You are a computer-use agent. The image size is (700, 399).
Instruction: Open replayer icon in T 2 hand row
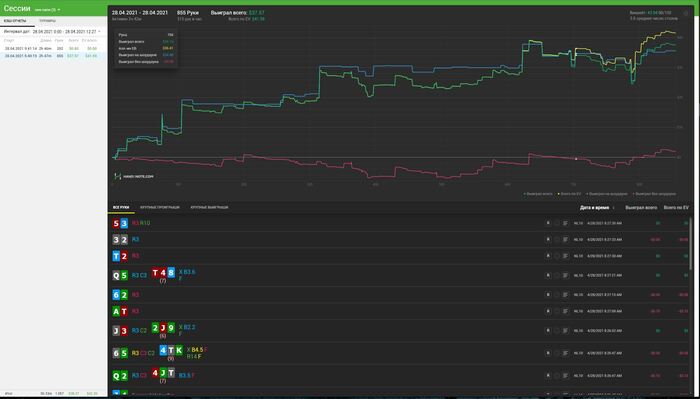coord(548,256)
